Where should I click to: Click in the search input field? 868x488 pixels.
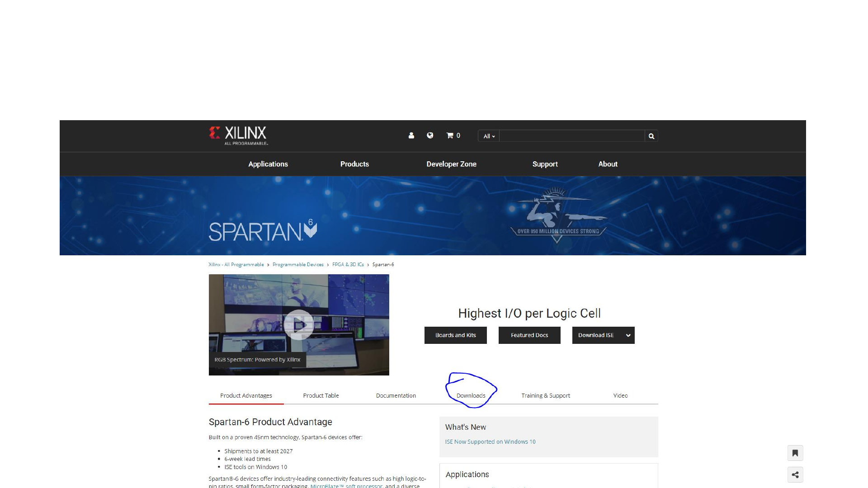(x=572, y=136)
